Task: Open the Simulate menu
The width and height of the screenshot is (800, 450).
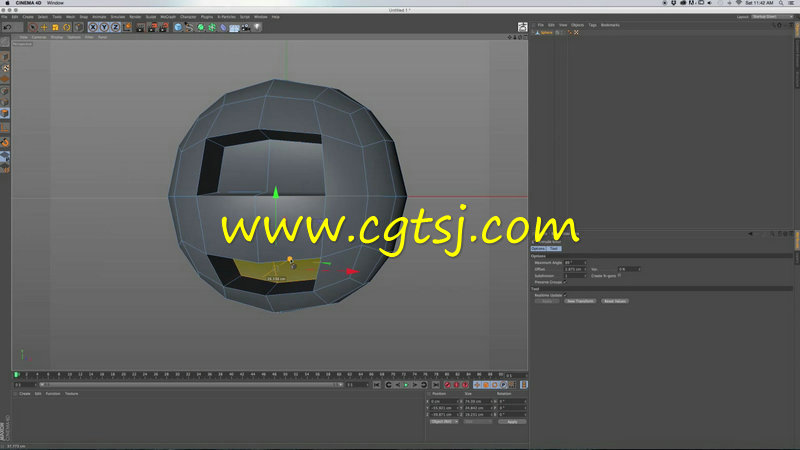Action: coord(117,17)
